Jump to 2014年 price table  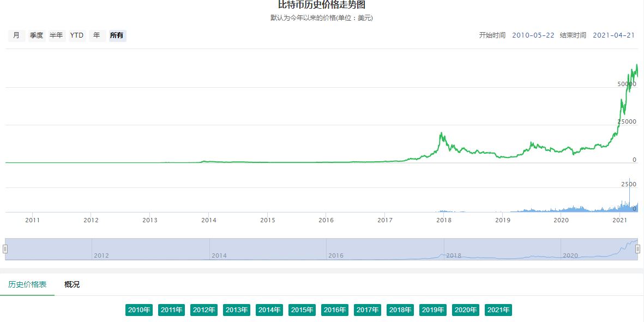[x=269, y=310]
